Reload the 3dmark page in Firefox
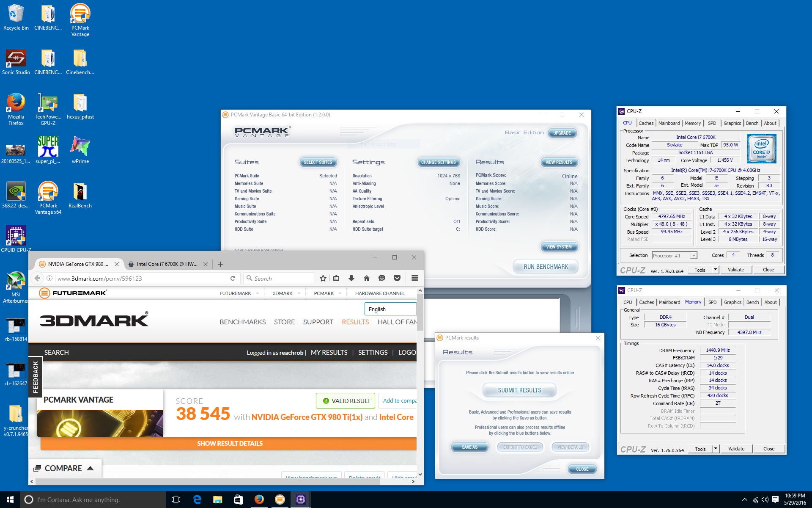Image resolution: width=812 pixels, height=508 pixels. [x=233, y=278]
